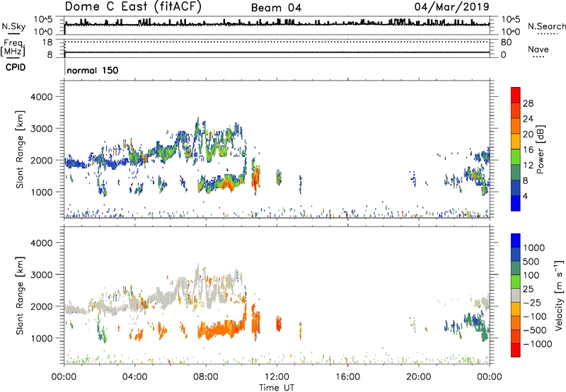Click the 'Power [dB]' colorbar label
The width and height of the screenshot is (566, 392).
(540, 149)
